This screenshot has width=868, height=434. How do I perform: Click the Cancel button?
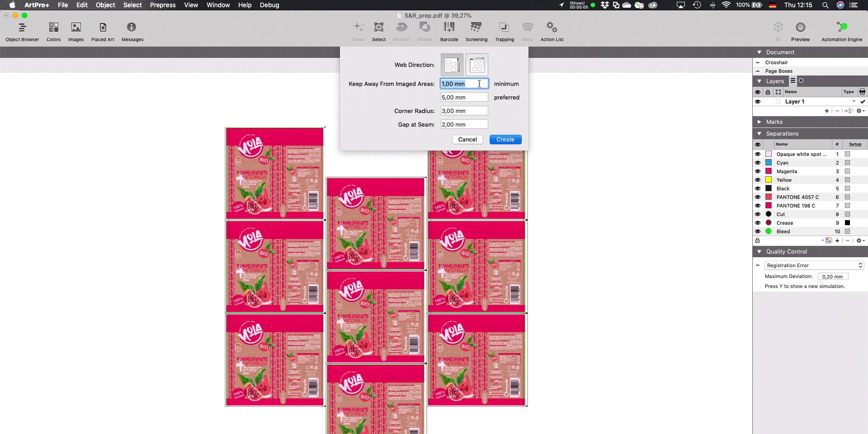[x=467, y=140]
